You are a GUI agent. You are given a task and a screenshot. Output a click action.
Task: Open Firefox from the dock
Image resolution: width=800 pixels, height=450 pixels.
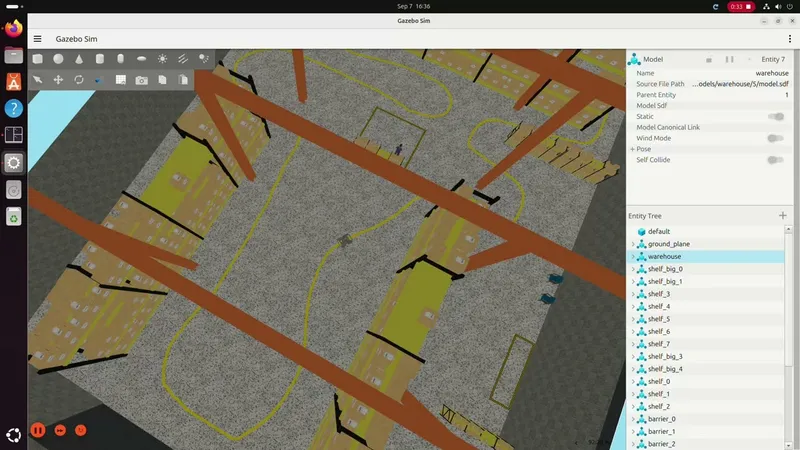[x=14, y=29]
